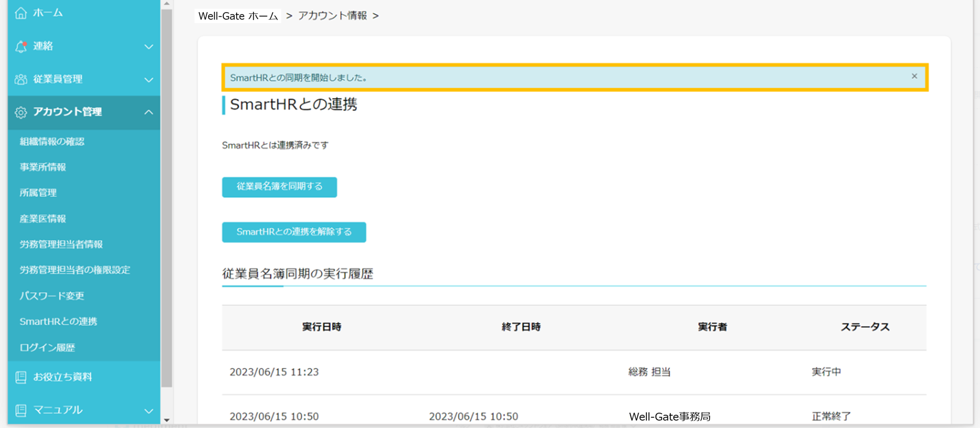
Task: Click the SmartHRとは連携済みです status text
Action: [x=275, y=145]
